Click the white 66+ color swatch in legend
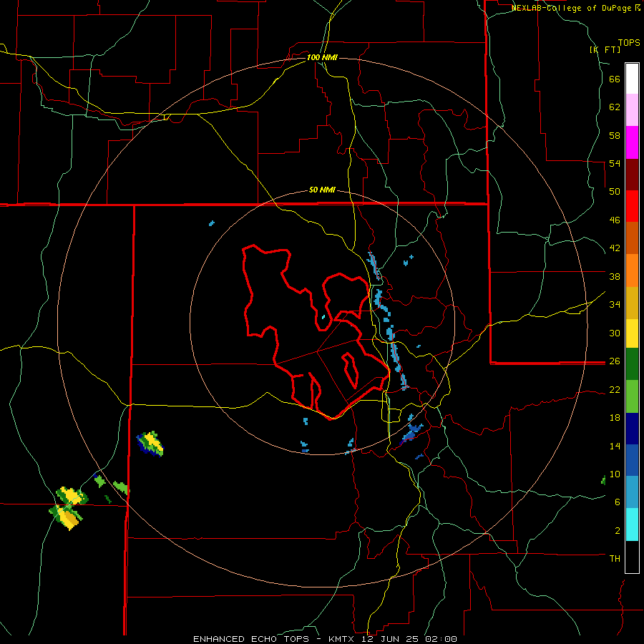The width and height of the screenshot is (644, 644). 632,79
